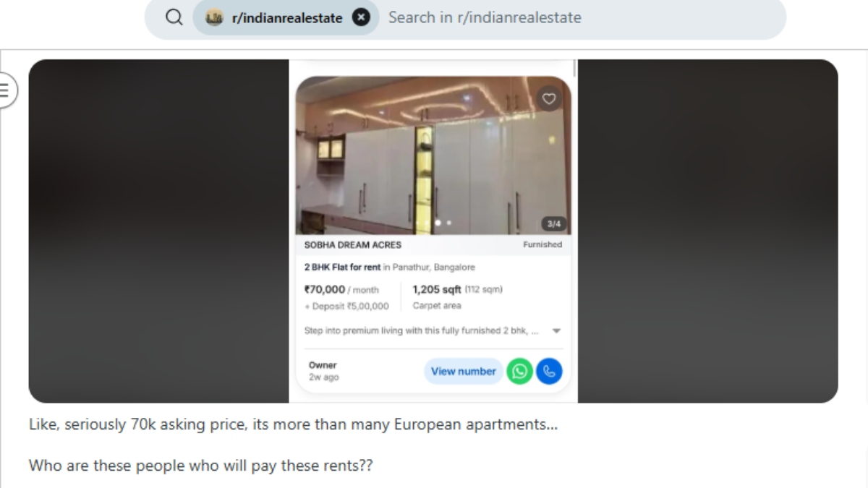Click the green WhatsApp contact icon
This screenshot has height=488, width=868.
coord(519,371)
